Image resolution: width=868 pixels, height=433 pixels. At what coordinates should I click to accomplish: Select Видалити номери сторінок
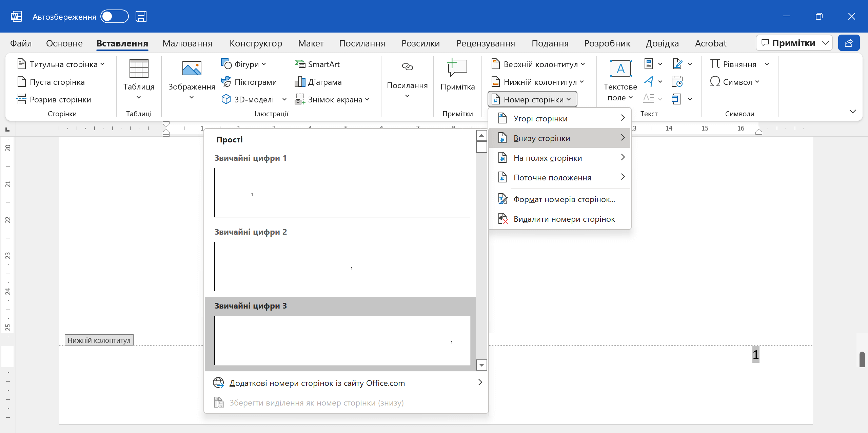(x=564, y=219)
